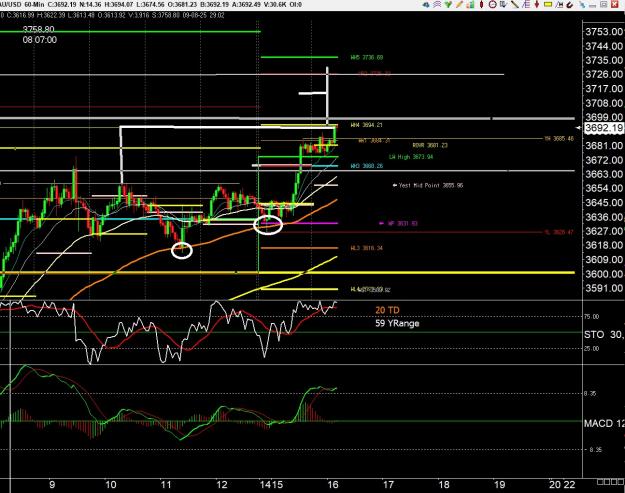Screen dimensions: 625x493
Task: Select the top green horizontal line at 3758.80
Action: (x=130, y=31)
